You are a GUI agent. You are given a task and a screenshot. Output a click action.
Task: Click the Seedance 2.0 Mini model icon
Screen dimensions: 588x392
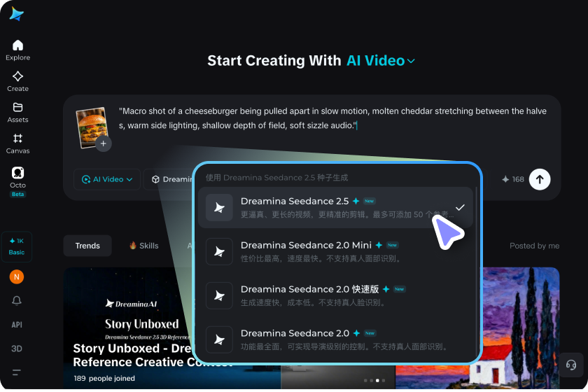point(219,251)
